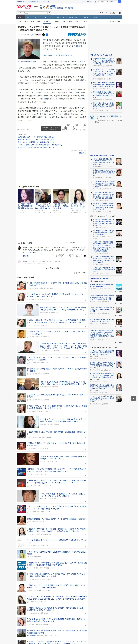Click the 日刊スポーツ source link below update time
138x644 pixels.
(82, 153)
